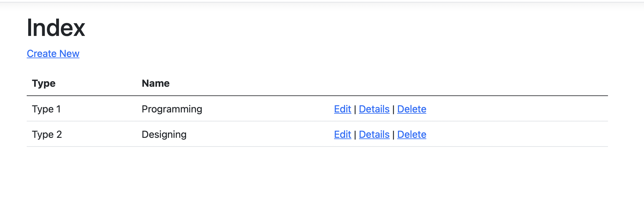View Details of the Designing entry
644x197 pixels.
[374, 134]
